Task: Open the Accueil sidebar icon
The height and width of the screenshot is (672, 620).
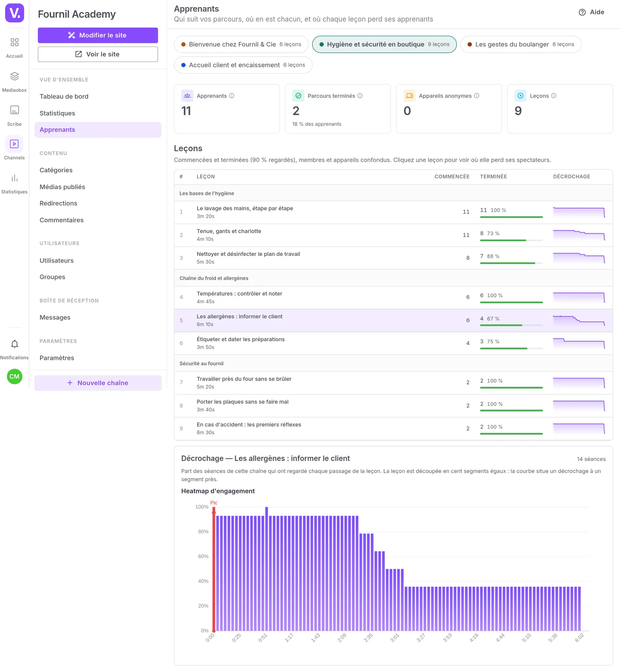Action: point(14,42)
